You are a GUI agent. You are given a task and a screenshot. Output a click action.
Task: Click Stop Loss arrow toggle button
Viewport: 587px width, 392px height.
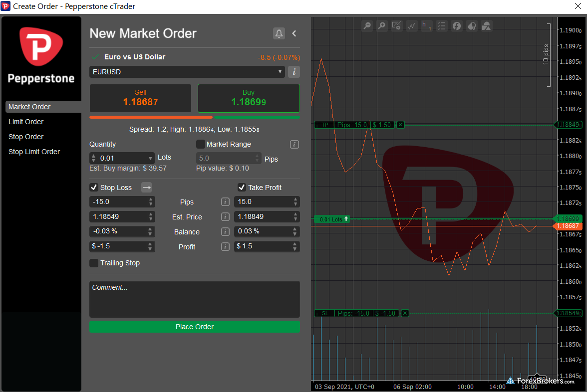point(146,188)
